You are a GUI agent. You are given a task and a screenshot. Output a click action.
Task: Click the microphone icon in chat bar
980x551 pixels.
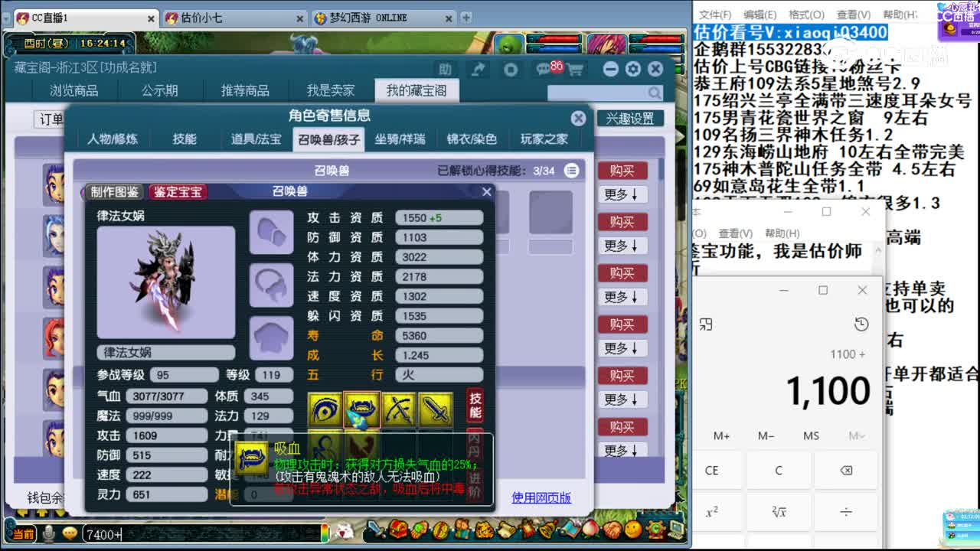(49, 533)
